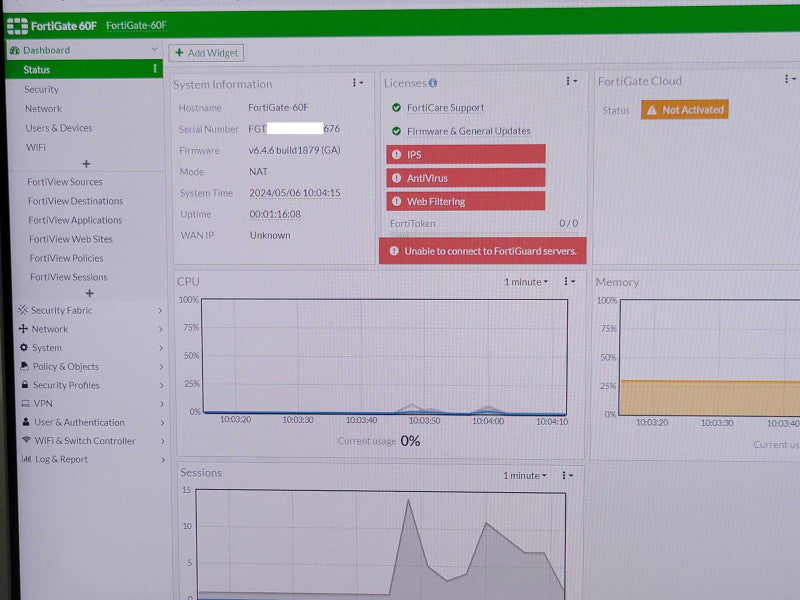Click the Dashboard gauge icon
The image size is (800, 600).
tap(15, 50)
